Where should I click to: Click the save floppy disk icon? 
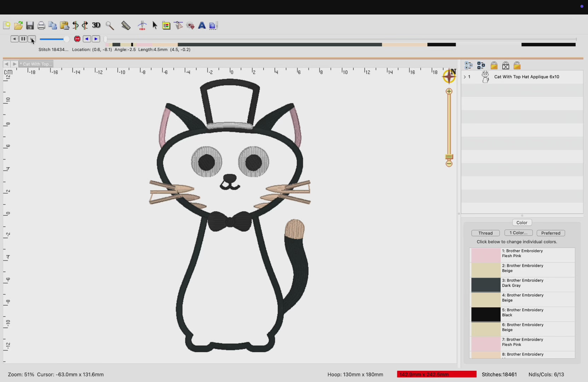click(30, 25)
